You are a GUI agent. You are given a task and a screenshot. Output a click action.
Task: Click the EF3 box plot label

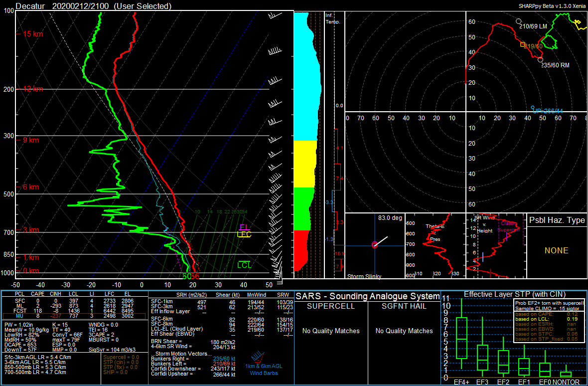tap(483, 382)
